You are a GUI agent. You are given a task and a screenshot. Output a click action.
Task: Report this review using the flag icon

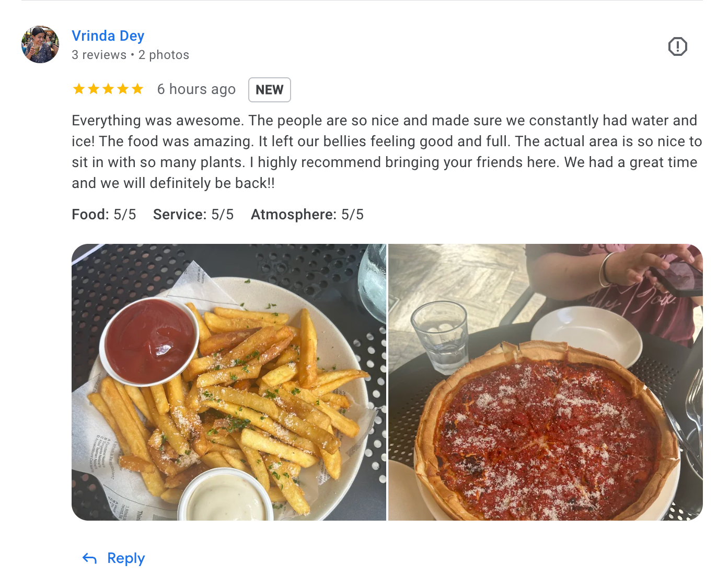677,46
